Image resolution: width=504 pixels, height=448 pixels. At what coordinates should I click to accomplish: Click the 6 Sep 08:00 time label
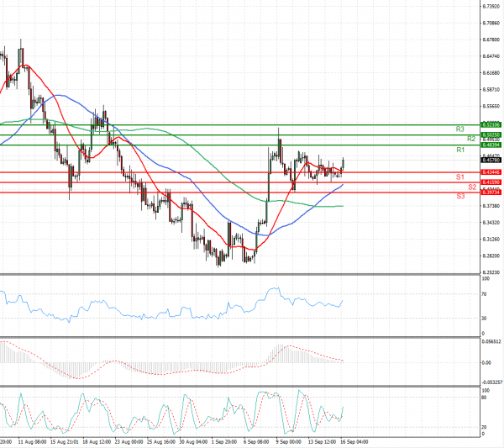click(256, 442)
